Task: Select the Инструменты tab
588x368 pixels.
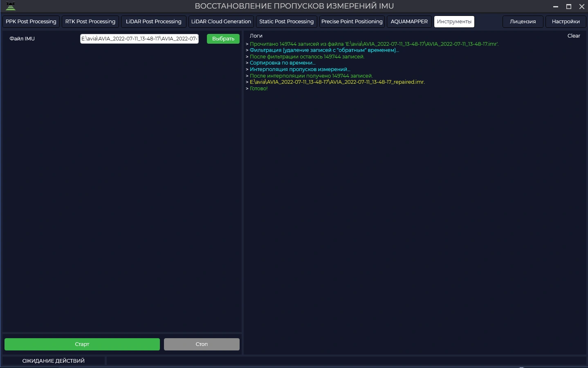Action: pos(454,22)
